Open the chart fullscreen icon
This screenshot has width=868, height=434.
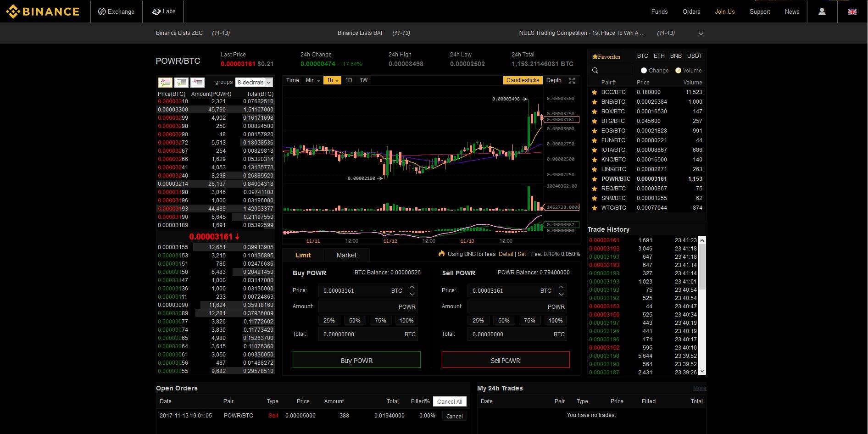pyautogui.click(x=572, y=80)
